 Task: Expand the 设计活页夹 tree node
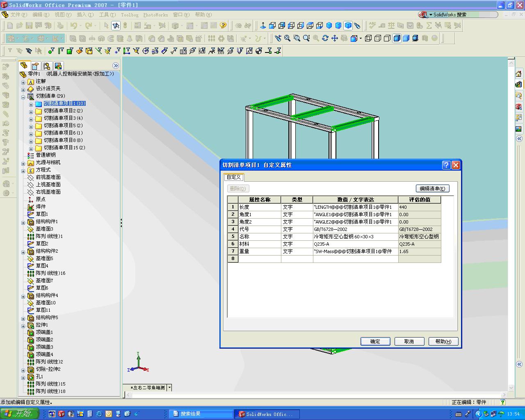point(23,89)
